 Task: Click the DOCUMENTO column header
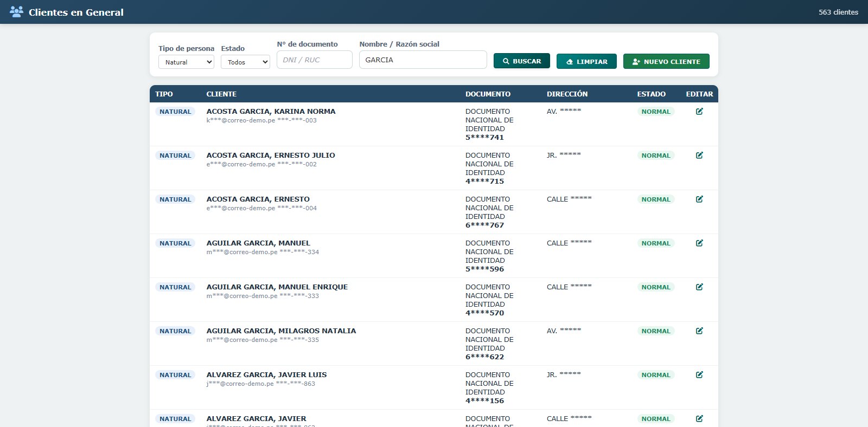pyautogui.click(x=488, y=94)
